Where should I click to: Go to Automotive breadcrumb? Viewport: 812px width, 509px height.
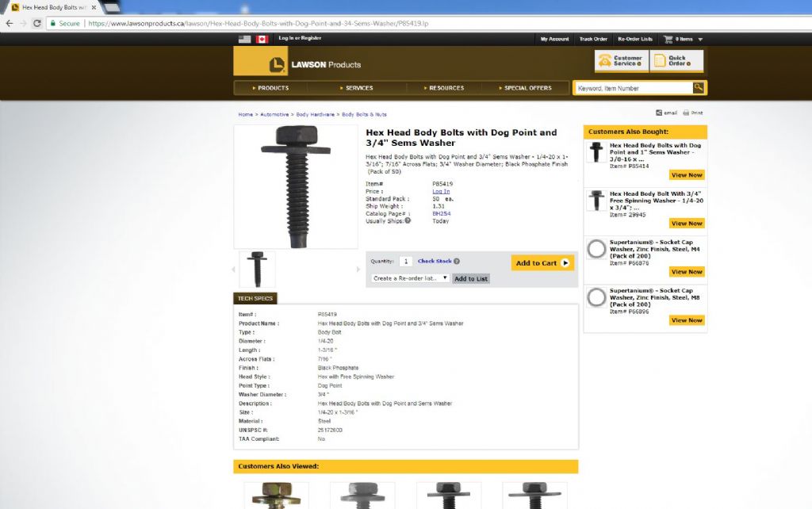[x=274, y=114]
